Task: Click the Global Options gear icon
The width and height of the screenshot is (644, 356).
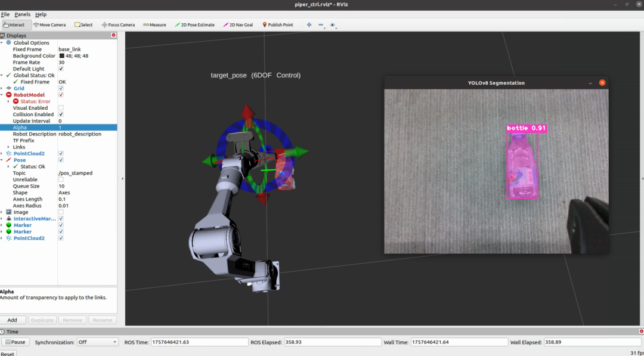Action: (x=8, y=43)
